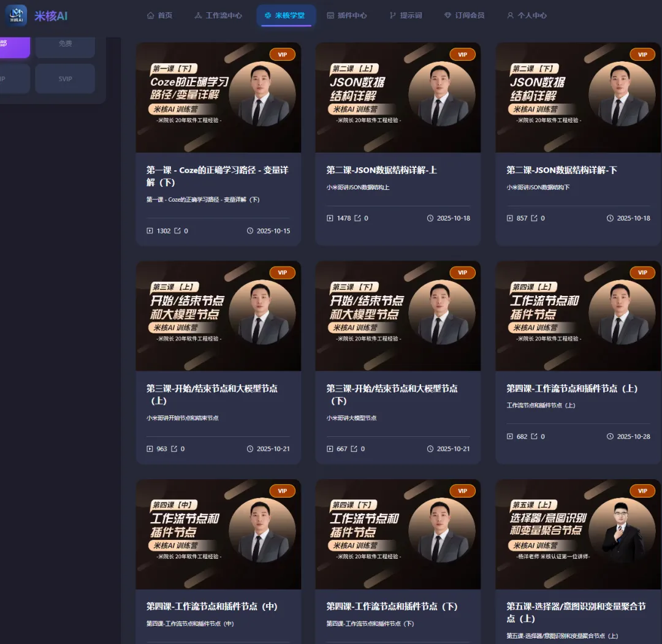Click the VIP badge on 第五课【上】 card

(x=642, y=491)
